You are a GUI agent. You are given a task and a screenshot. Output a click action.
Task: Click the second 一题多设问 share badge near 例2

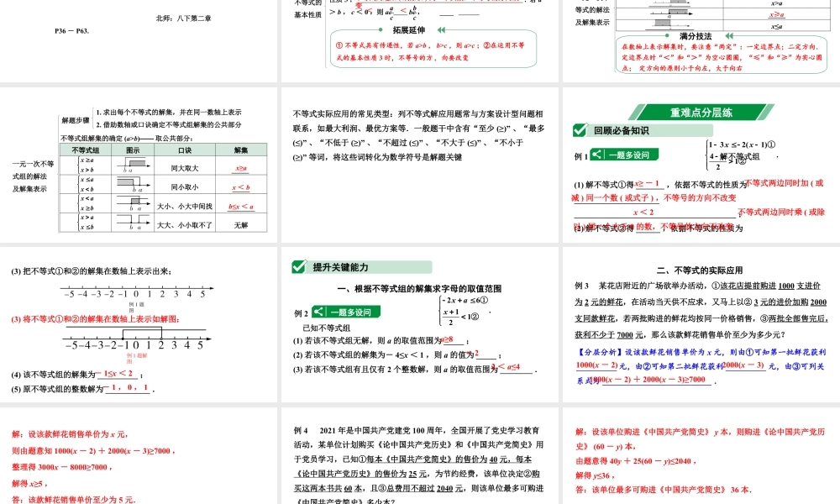click(x=318, y=311)
